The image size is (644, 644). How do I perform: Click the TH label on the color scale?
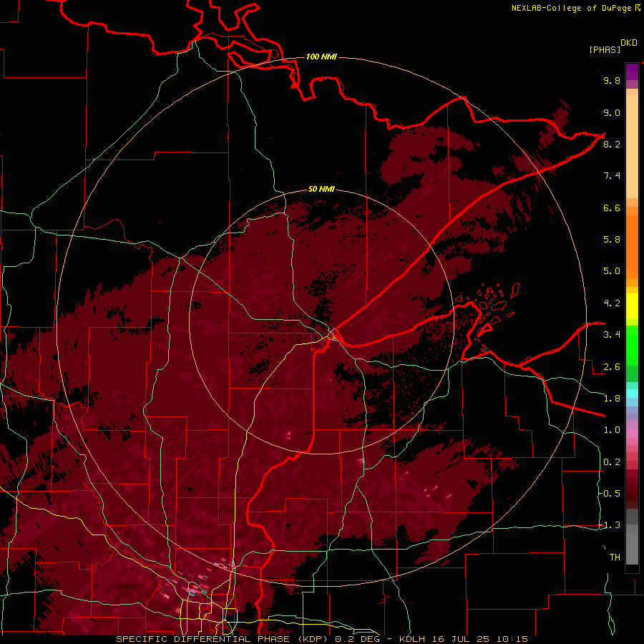[615, 557]
